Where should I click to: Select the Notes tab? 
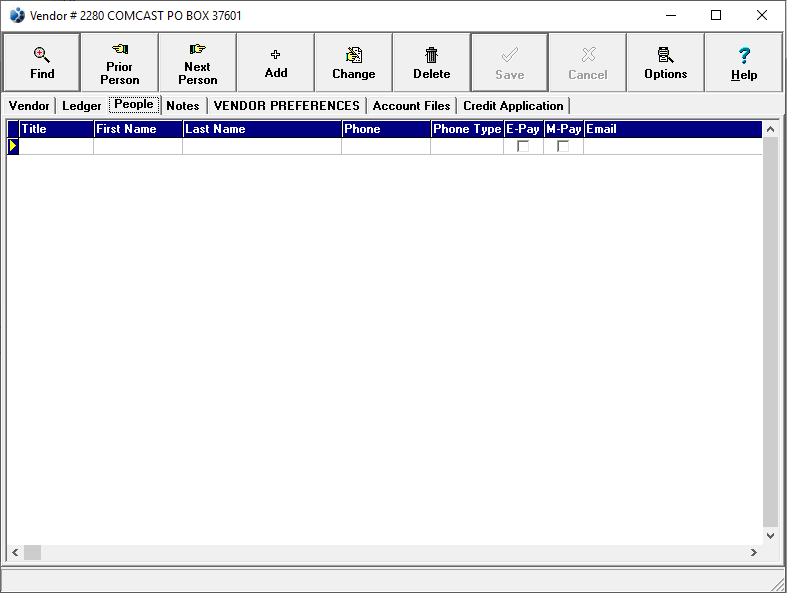tap(183, 106)
